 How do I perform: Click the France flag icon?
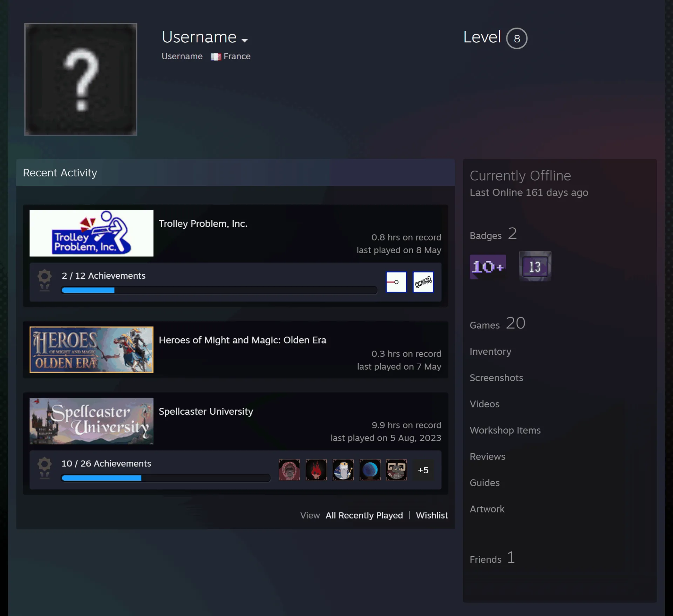point(216,56)
